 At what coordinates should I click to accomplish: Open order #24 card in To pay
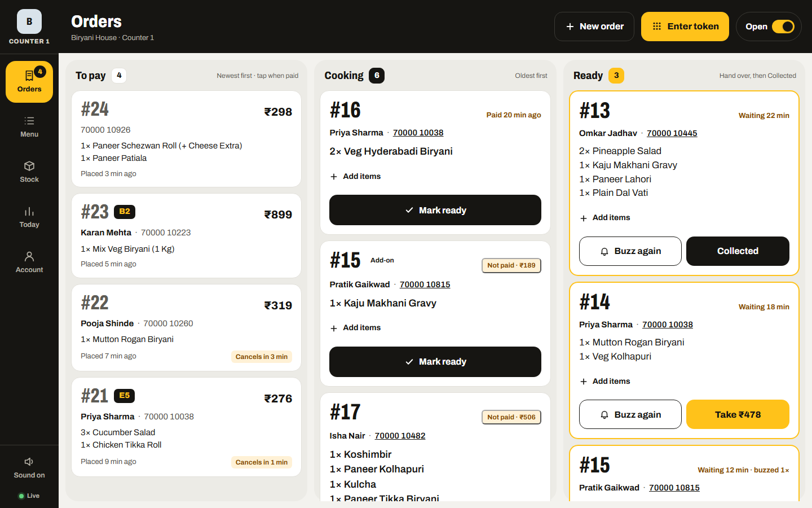click(187, 139)
